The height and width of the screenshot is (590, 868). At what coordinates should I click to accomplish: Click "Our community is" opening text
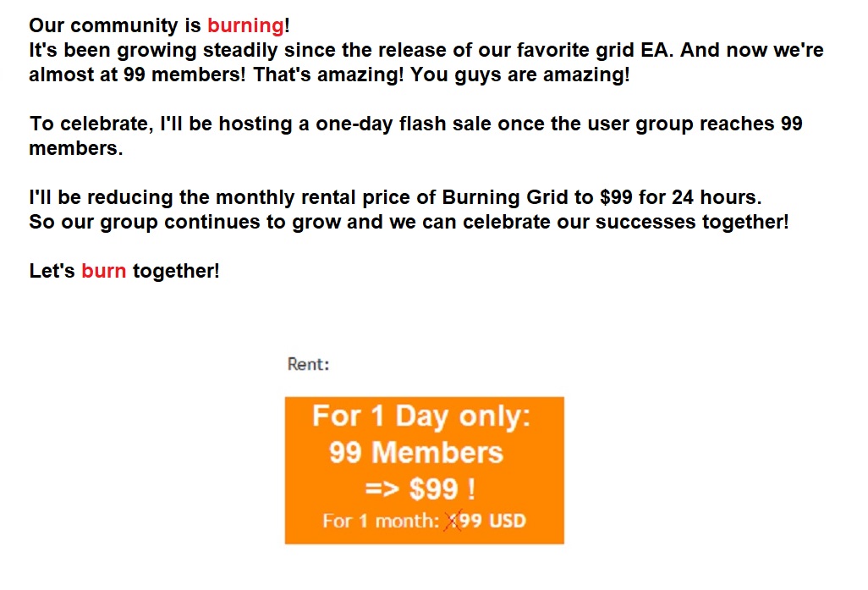[x=114, y=25]
